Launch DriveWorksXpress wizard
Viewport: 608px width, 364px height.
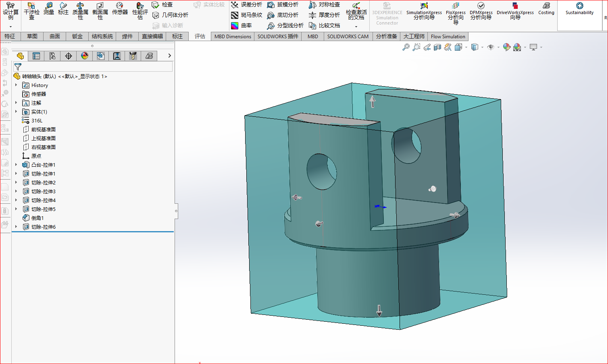[x=515, y=11]
